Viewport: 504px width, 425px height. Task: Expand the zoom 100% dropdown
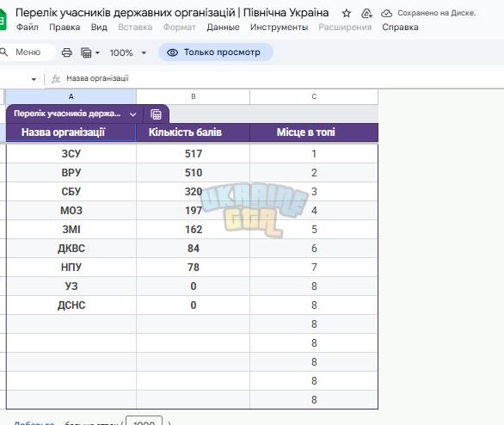tap(144, 52)
